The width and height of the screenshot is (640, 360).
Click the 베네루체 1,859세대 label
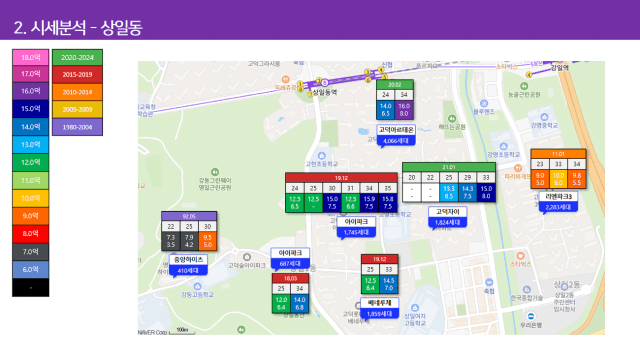coord(379,308)
